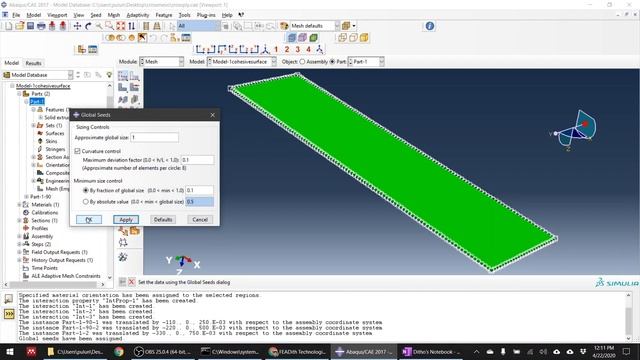Viewport: 640px width, 360px height.
Task: Click OK in Global Seeds dialog
Action: coord(89,220)
